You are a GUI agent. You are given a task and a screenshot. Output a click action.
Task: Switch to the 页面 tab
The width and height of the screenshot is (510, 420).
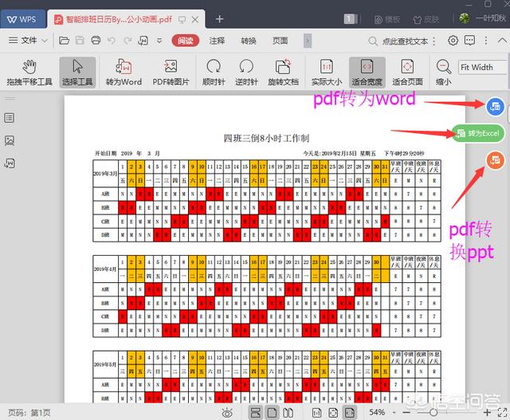[280, 41]
